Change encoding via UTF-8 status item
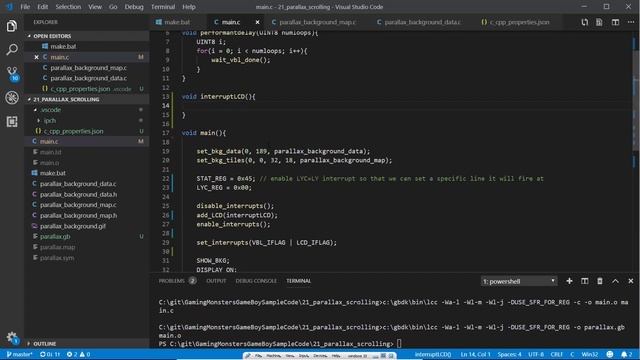Image resolution: width=640 pixels, height=360 pixels. [536, 354]
